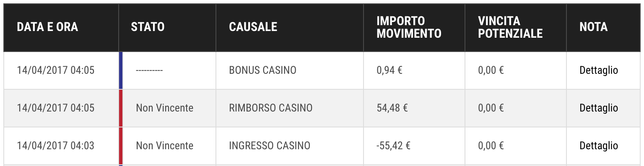Click the STATO column header
This screenshot has height=166, width=644.
[148, 27]
